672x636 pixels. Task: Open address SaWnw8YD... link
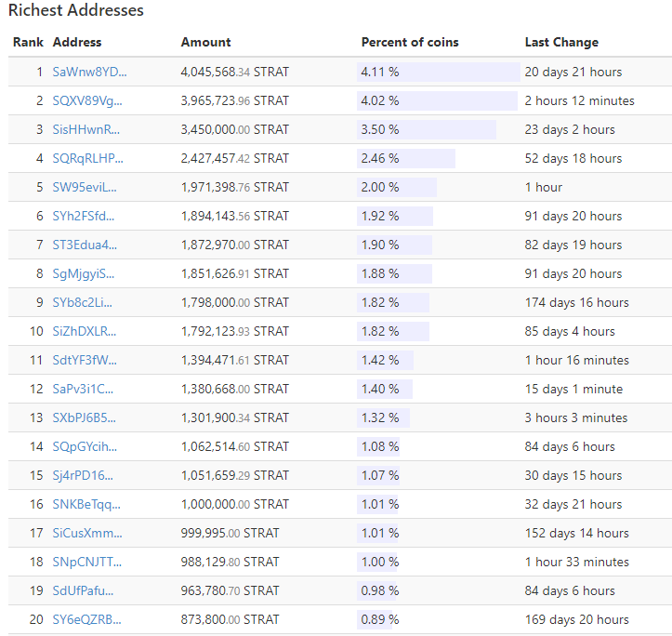coord(89,72)
